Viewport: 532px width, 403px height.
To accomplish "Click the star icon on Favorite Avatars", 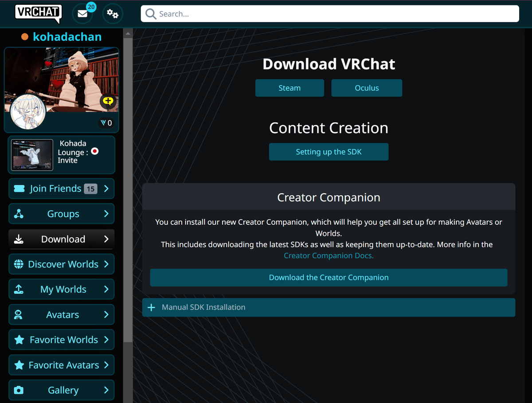I will pyautogui.click(x=19, y=365).
